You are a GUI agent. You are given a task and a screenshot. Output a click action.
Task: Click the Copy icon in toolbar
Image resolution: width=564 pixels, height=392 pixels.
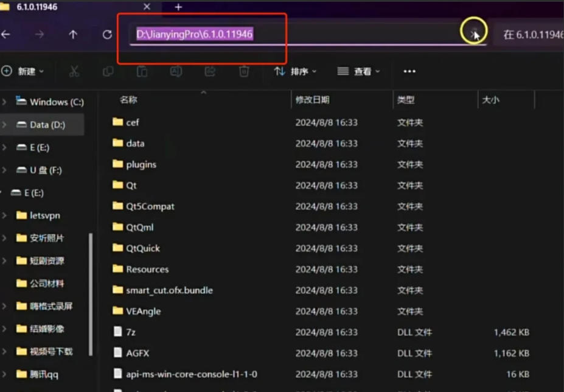[x=108, y=71]
